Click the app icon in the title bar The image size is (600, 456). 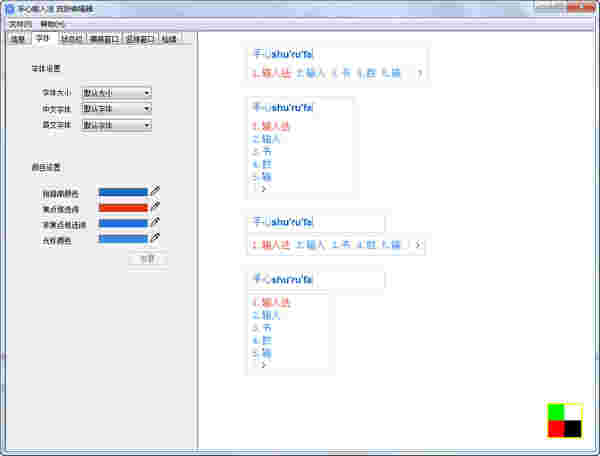[x=9, y=8]
